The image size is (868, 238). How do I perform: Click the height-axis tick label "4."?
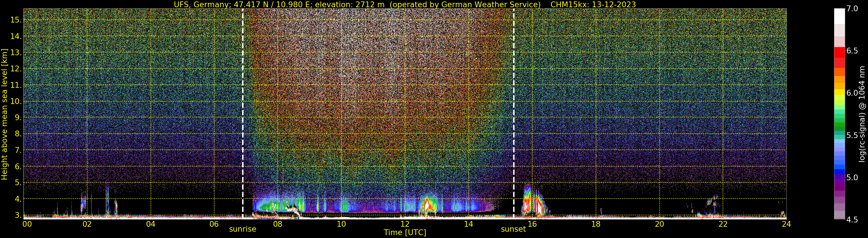coord(18,199)
